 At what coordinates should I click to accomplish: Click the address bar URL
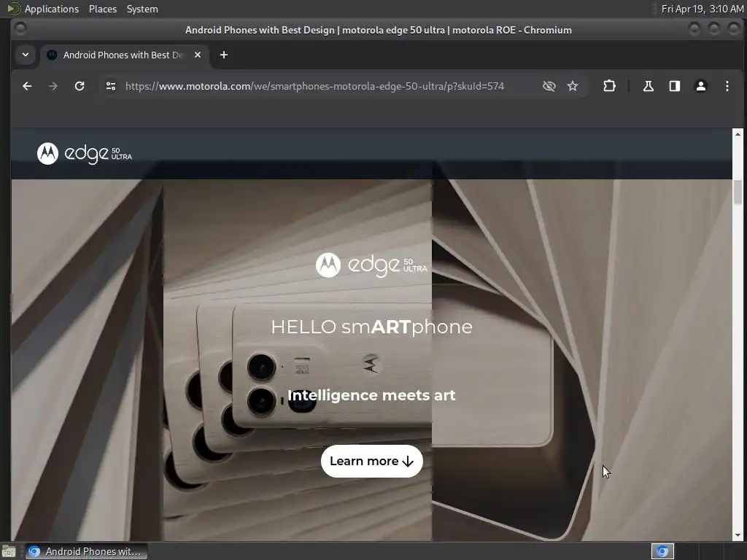pos(314,86)
